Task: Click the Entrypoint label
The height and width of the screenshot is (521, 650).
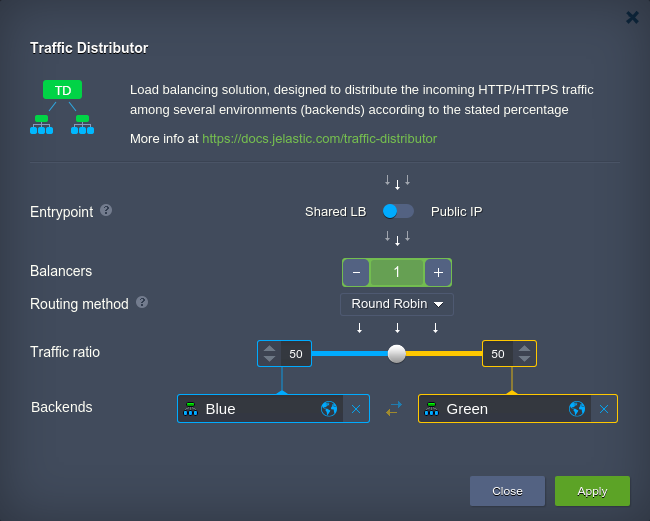Action: [61, 212]
